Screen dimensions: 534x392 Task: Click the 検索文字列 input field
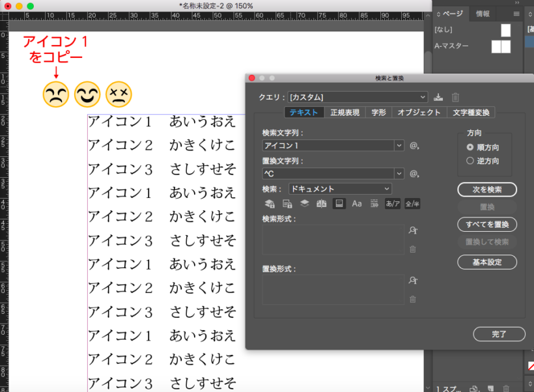tap(328, 145)
